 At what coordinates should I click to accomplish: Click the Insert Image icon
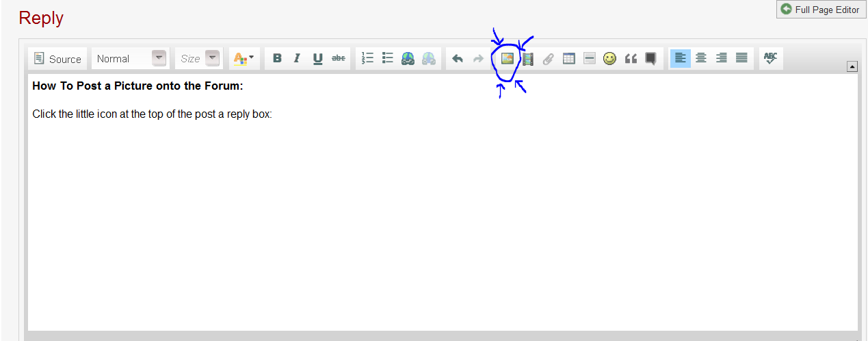point(507,59)
